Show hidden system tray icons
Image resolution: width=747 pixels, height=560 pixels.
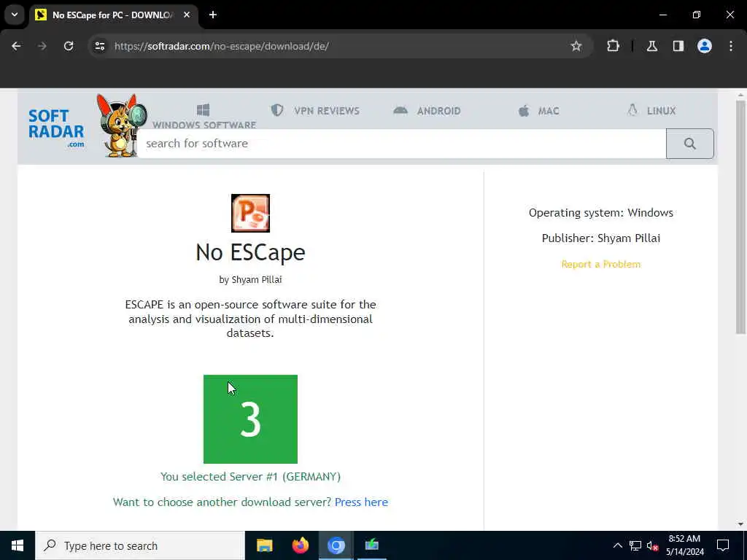pos(617,545)
